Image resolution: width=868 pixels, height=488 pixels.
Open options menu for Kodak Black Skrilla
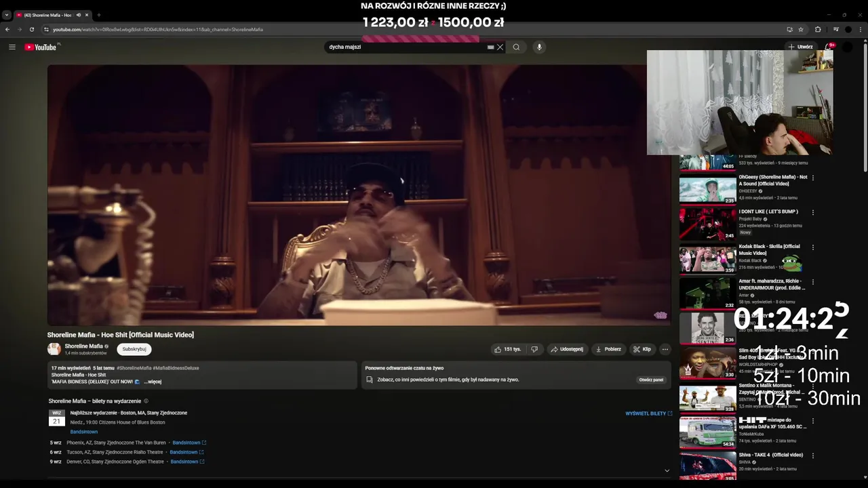pyautogui.click(x=813, y=247)
